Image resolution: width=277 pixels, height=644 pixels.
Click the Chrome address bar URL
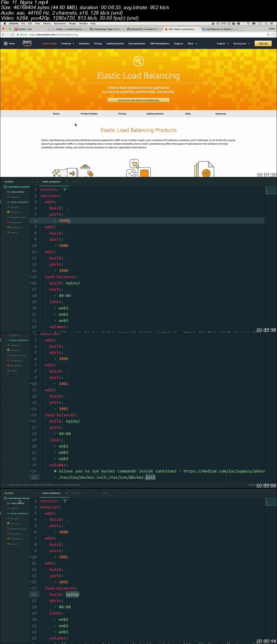click(54, 35)
